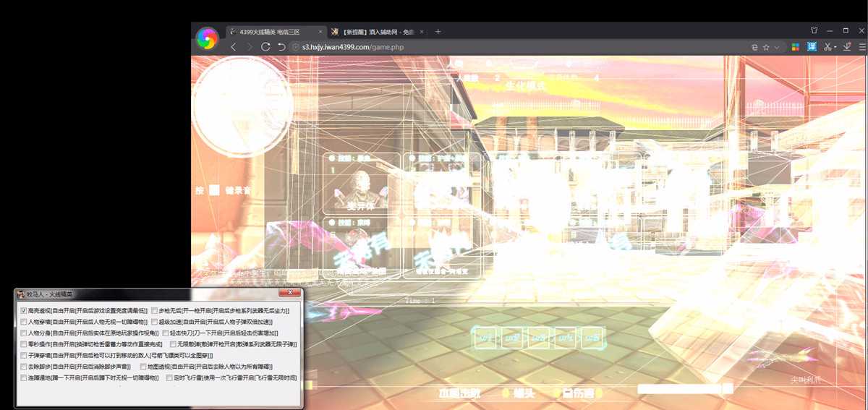The height and width of the screenshot is (410, 868).
Task: Click the colorful browser logo avatar
Action: [x=207, y=38]
